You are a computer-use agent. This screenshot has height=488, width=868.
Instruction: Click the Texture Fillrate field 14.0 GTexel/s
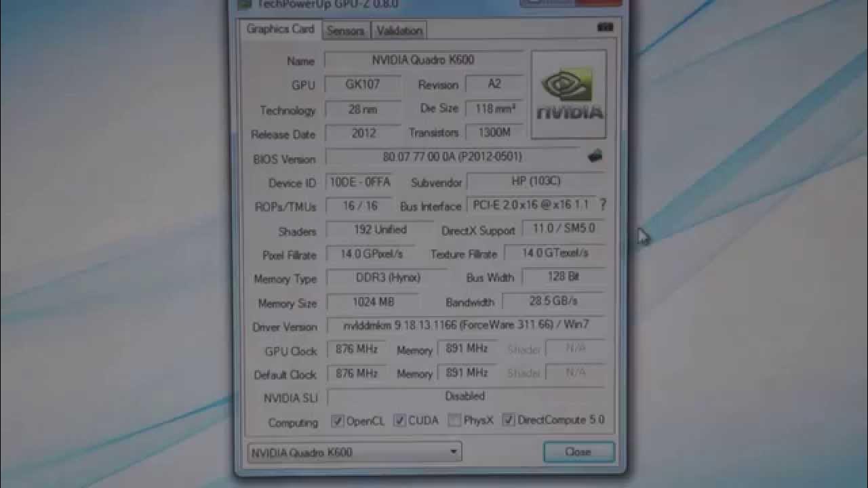(x=555, y=253)
